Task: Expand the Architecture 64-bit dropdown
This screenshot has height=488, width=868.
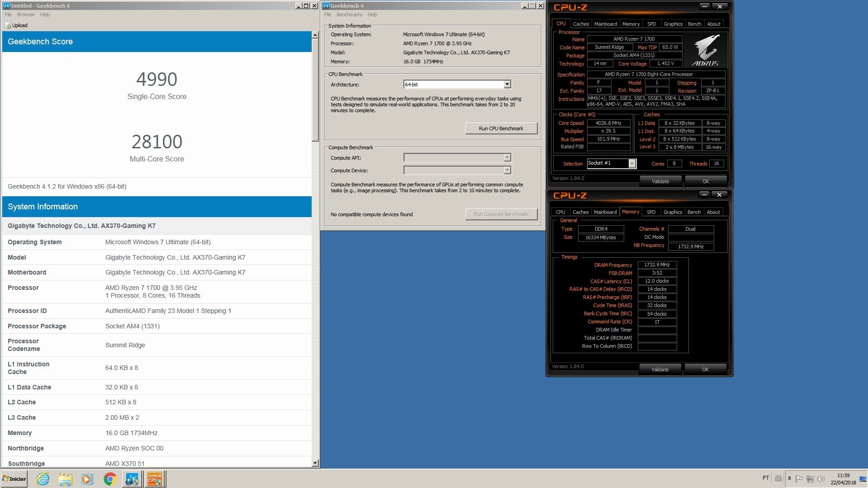Action: (x=507, y=85)
